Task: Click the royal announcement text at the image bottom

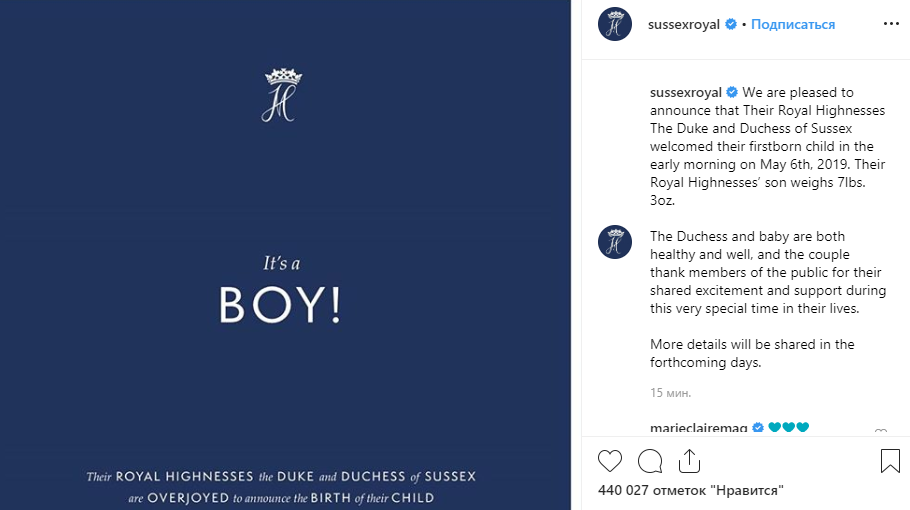Action: tap(281, 486)
